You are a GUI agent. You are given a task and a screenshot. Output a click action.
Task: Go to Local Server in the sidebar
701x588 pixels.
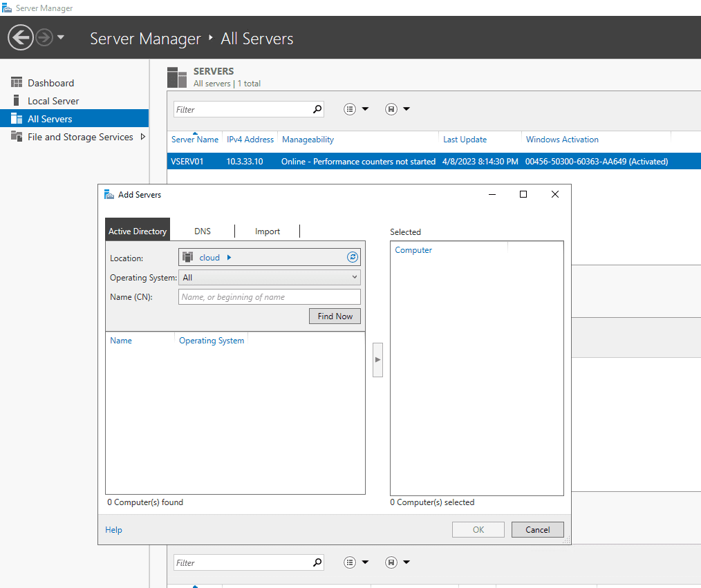[x=53, y=101]
